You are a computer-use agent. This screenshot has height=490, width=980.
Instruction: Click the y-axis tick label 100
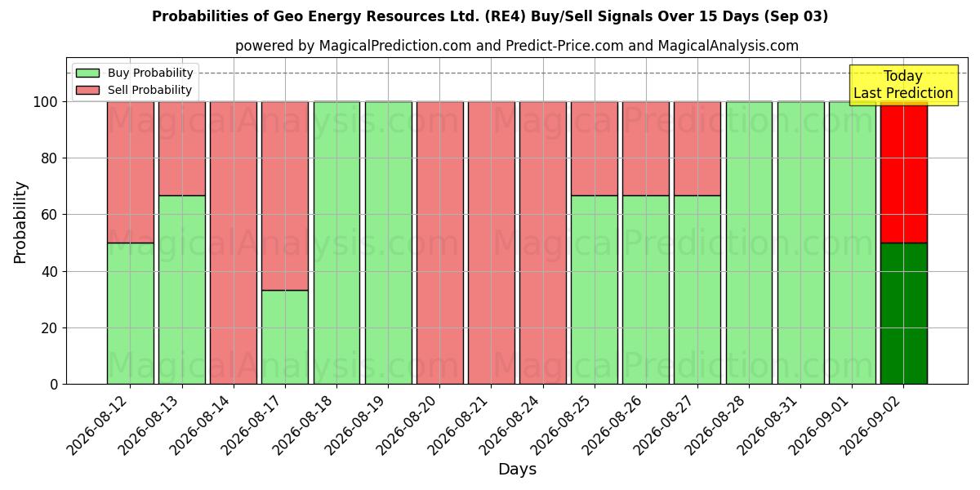pyautogui.click(x=46, y=102)
